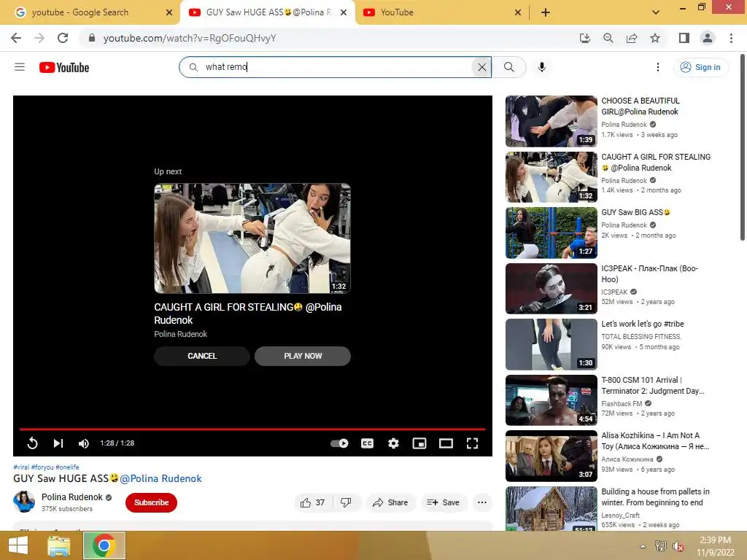
Task: Click the install app icon in address bar
Action: [584, 38]
